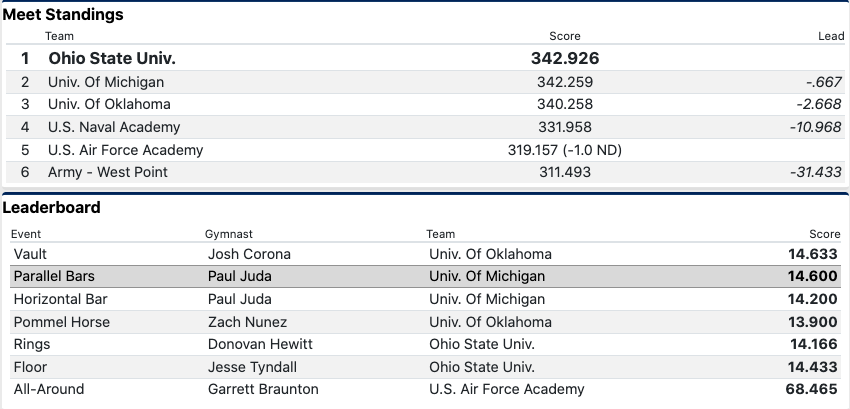
Task: Open Garrett Braunton's all-around entry
Action: (x=263, y=389)
